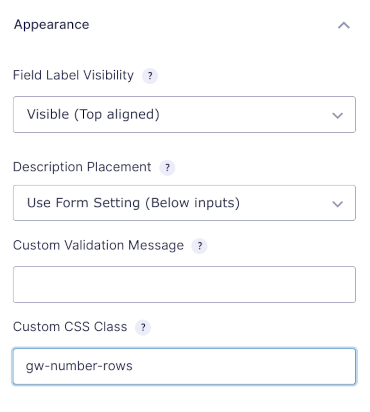Focus the Custom CSS Class input field
Viewport: 370px width, 412px height.
(184, 366)
